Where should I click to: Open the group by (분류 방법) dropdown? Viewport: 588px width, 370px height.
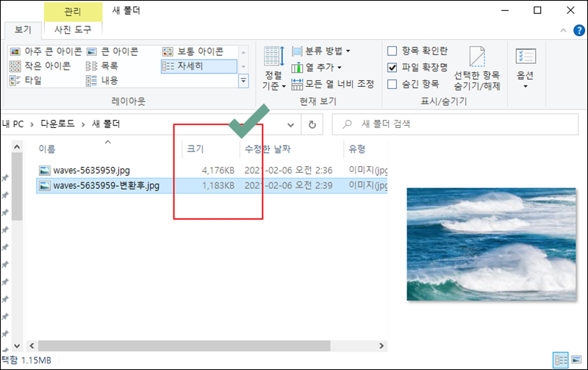[x=321, y=51]
